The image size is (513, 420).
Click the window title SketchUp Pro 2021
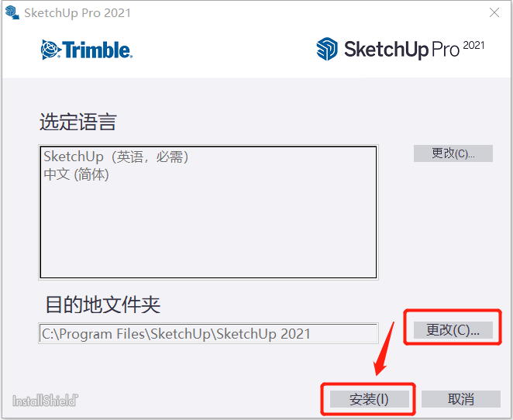(77, 12)
